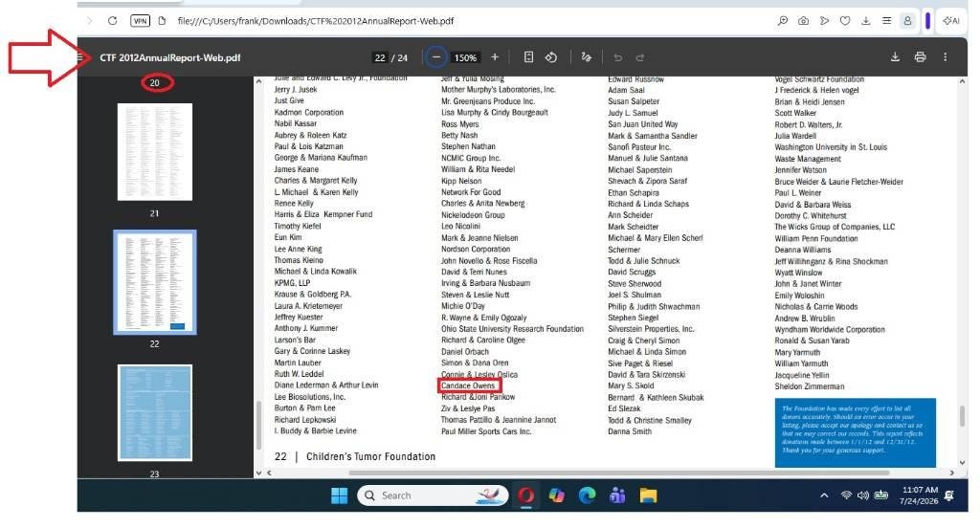Click "San Juan United Way" entry
The height and width of the screenshot is (528, 980).
point(643,124)
